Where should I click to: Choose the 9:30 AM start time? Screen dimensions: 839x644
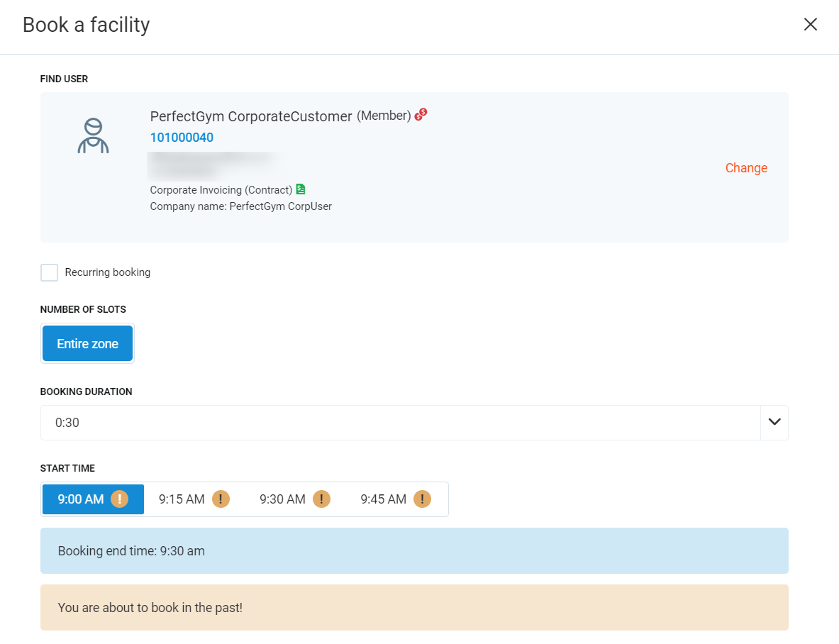click(x=282, y=499)
